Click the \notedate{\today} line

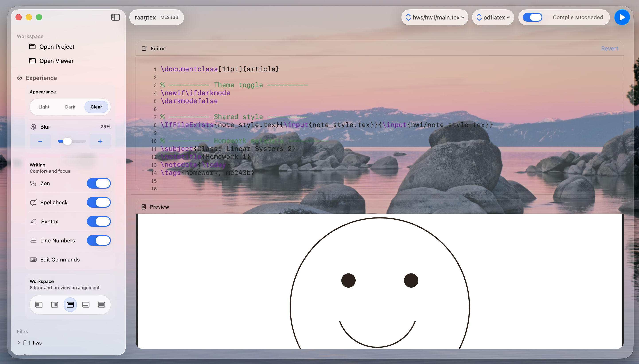coord(195,165)
